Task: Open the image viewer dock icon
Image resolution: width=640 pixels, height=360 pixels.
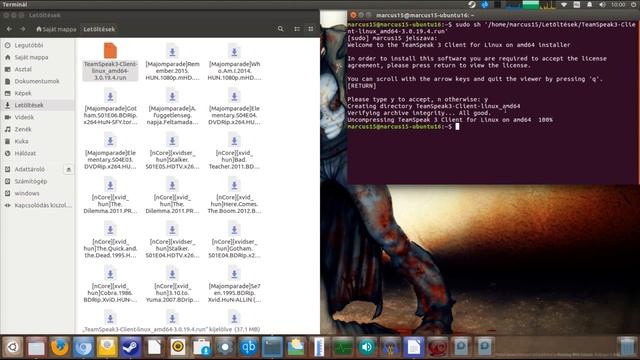Action: (x=296, y=347)
